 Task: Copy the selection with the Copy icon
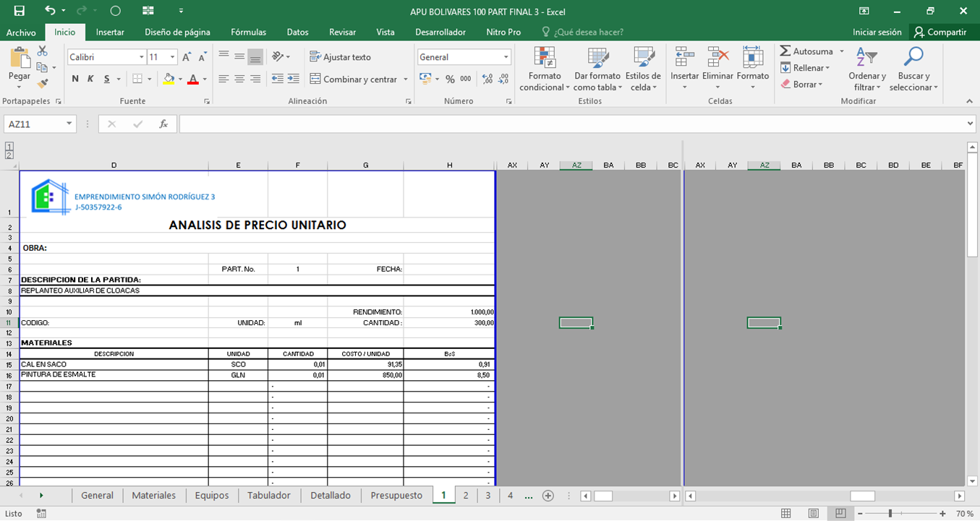click(43, 67)
